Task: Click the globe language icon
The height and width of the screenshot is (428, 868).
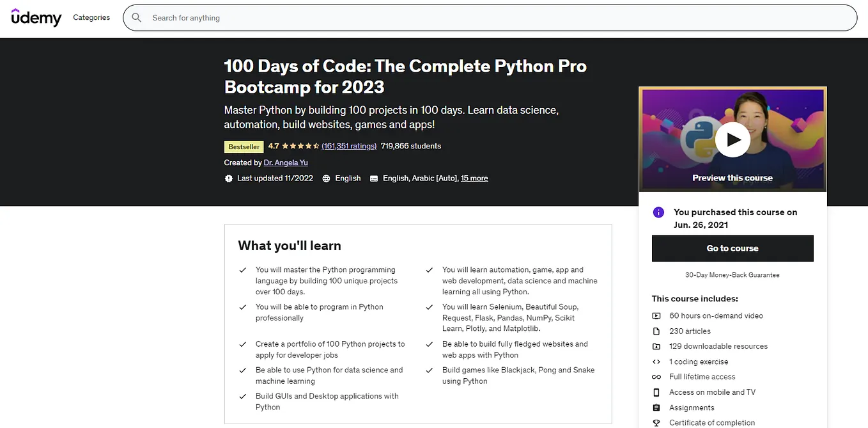Action: [x=327, y=178]
